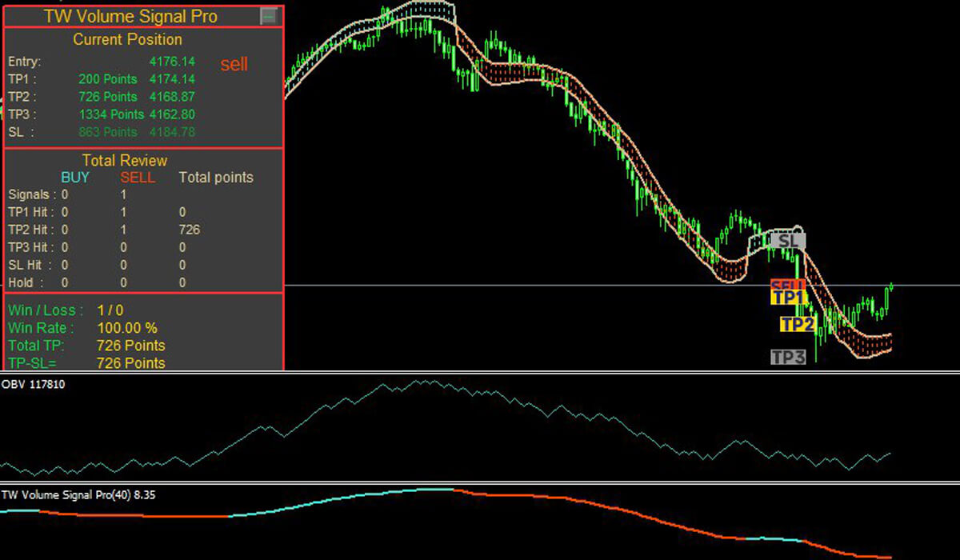The image size is (960, 560).
Task: Click the Total points column header
Action: tap(216, 178)
